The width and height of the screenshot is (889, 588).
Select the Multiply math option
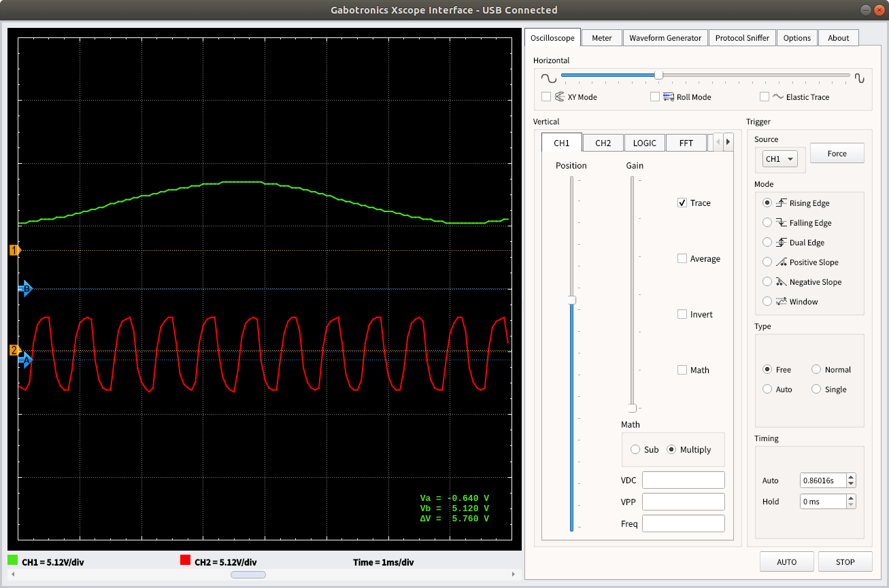coord(671,449)
